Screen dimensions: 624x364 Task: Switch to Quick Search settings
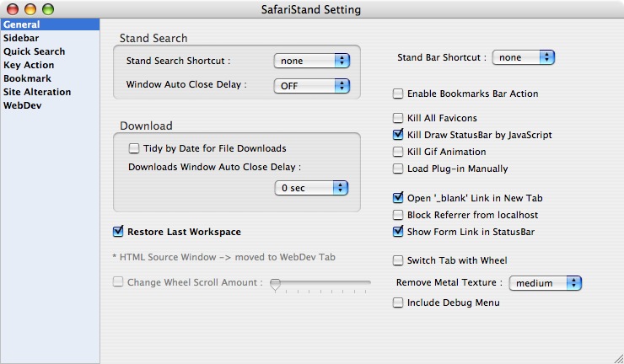[50, 51]
